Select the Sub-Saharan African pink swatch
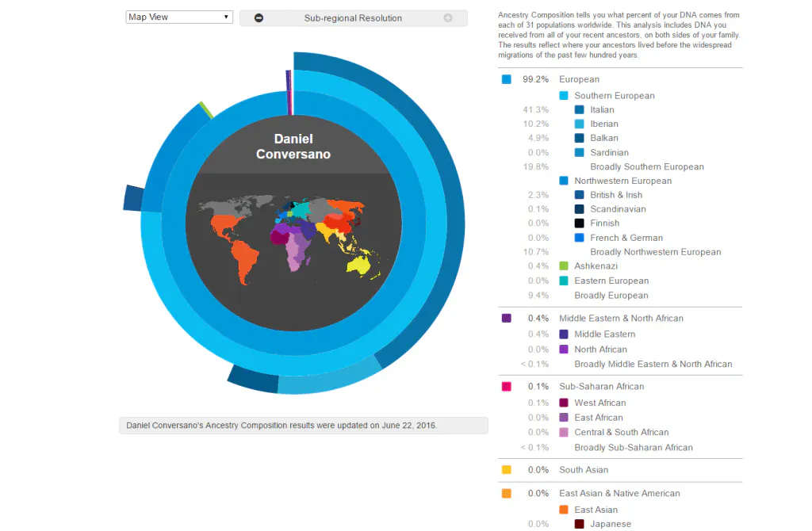The height and width of the screenshot is (531, 812). [507, 387]
